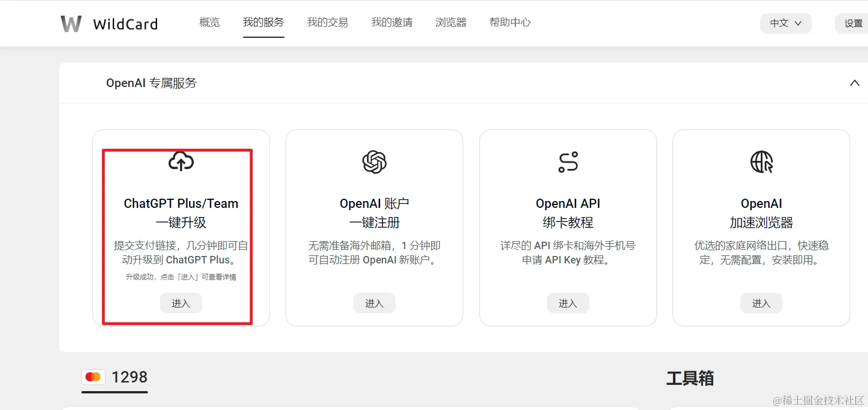Navigate to 概览 overview page
Image resolution: width=868 pixels, height=410 pixels.
click(x=209, y=22)
